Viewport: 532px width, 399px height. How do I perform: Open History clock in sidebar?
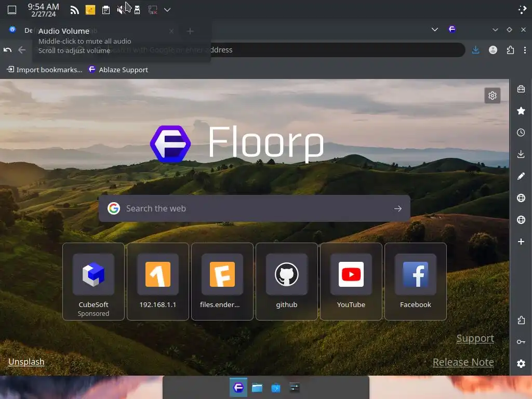point(521,132)
